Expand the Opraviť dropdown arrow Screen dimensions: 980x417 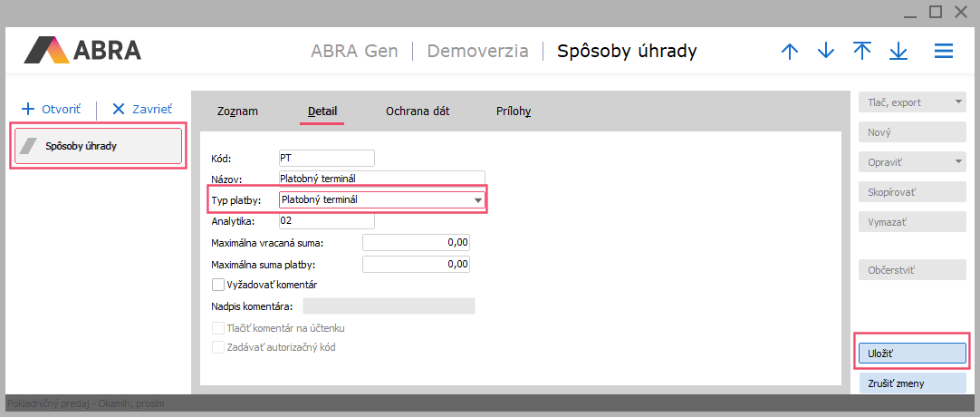coord(958,162)
